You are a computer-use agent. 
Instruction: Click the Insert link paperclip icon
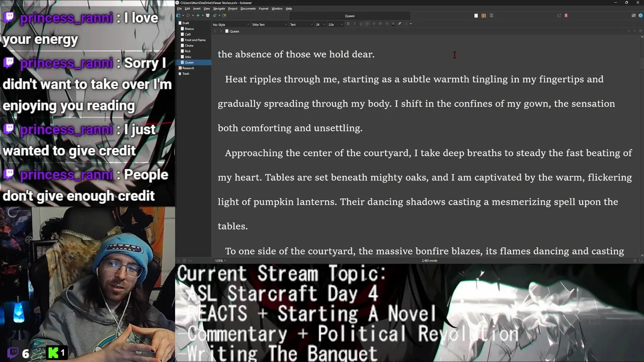215,16
